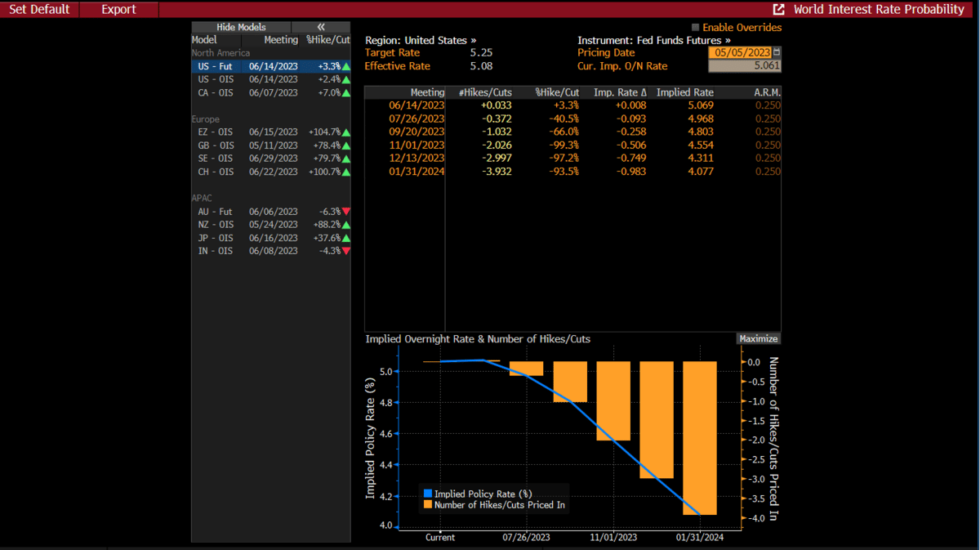Image resolution: width=980 pixels, height=550 pixels.
Task: Enable the Overrides checkbox
Action: pyautogui.click(x=696, y=28)
